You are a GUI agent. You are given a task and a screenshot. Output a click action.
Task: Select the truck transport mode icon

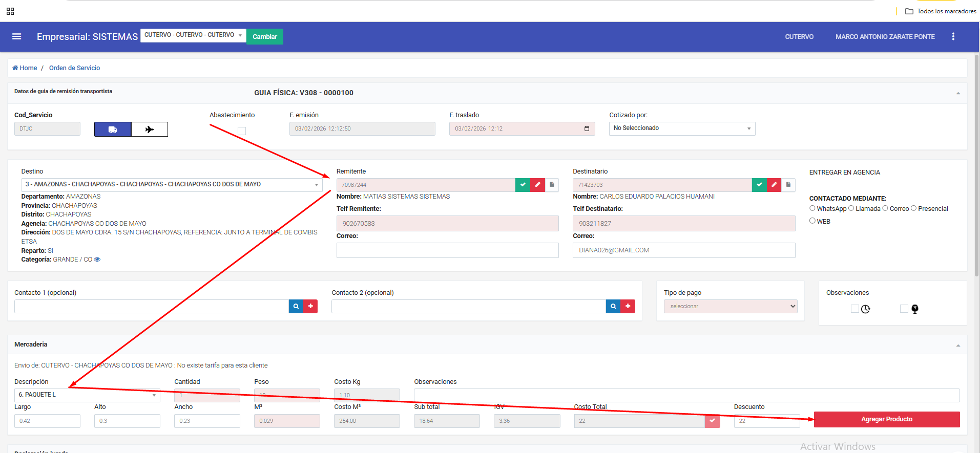point(113,130)
